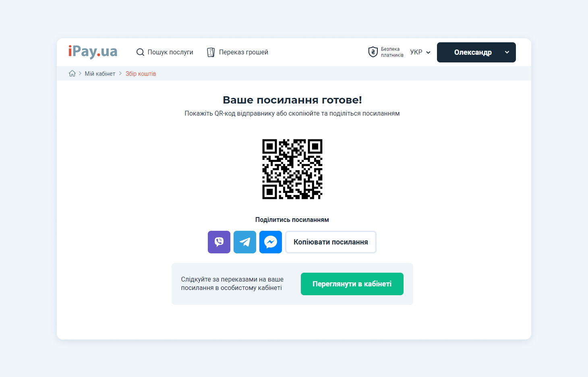This screenshot has width=588, height=377.
Task: Expand the Олександр account menu
Action: (476, 52)
